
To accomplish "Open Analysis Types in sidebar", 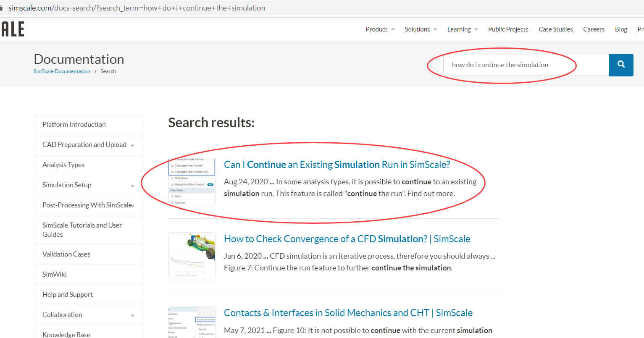I will (x=88, y=165).
